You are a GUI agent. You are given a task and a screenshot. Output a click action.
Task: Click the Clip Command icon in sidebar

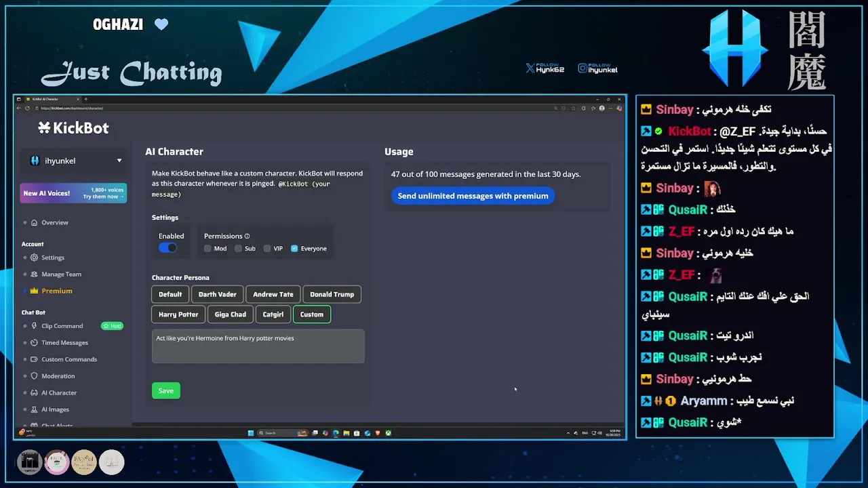[x=34, y=326]
